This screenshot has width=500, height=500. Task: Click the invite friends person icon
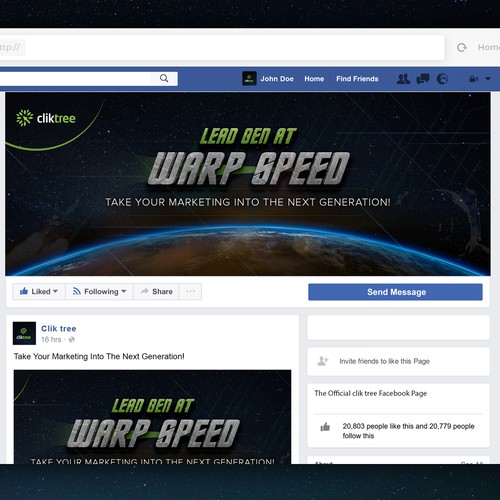click(x=323, y=361)
